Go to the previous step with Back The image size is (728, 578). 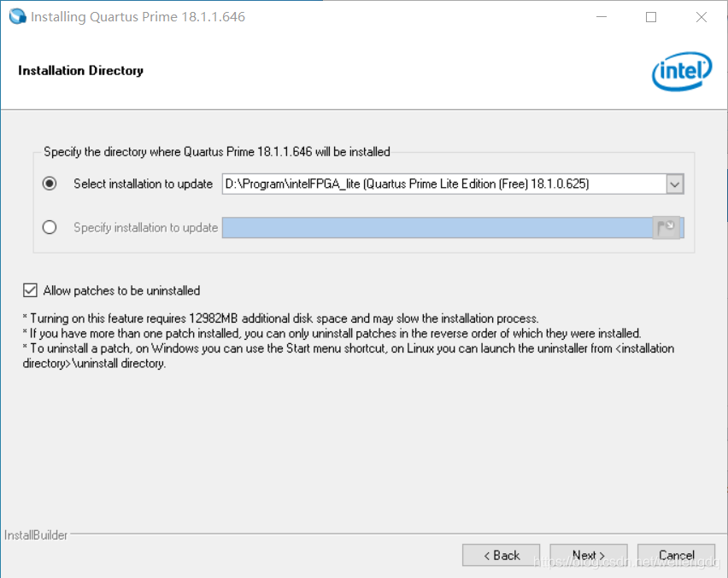click(x=501, y=555)
